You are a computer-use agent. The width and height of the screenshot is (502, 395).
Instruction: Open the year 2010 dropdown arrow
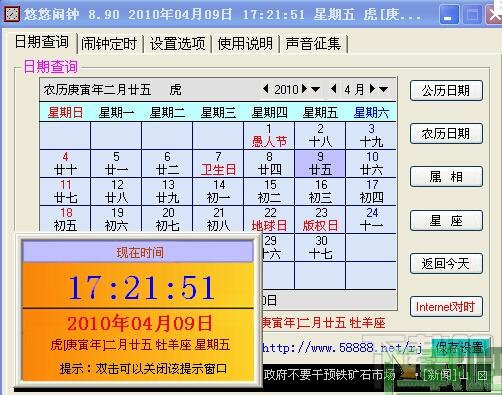click(x=315, y=89)
